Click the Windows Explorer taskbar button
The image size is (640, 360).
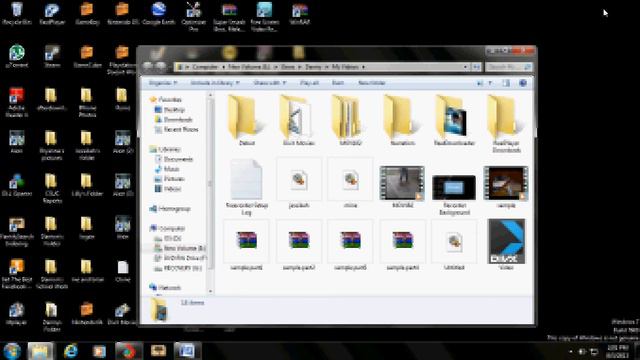tap(40, 351)
